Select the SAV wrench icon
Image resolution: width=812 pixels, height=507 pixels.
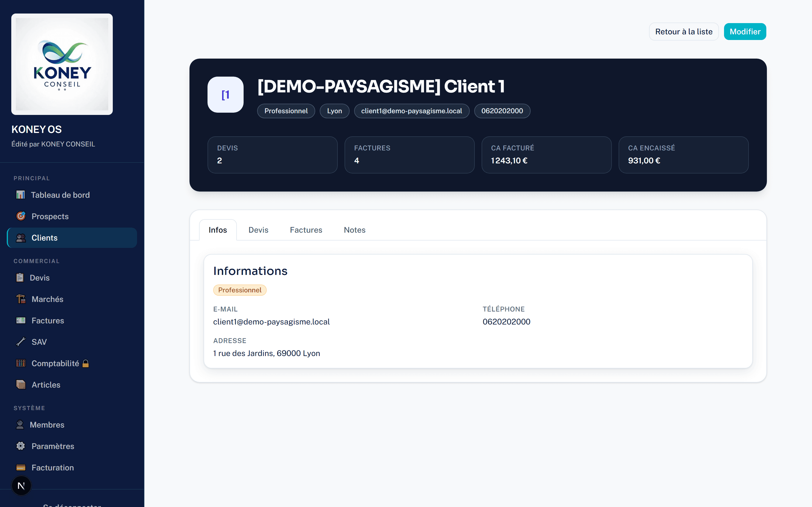coord(21,342)
